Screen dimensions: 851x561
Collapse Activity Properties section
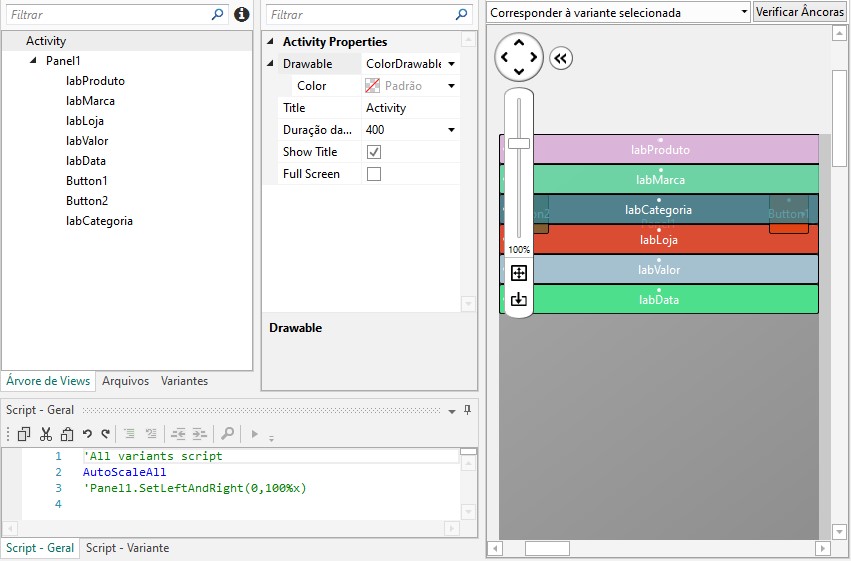[x=270, y=42]
